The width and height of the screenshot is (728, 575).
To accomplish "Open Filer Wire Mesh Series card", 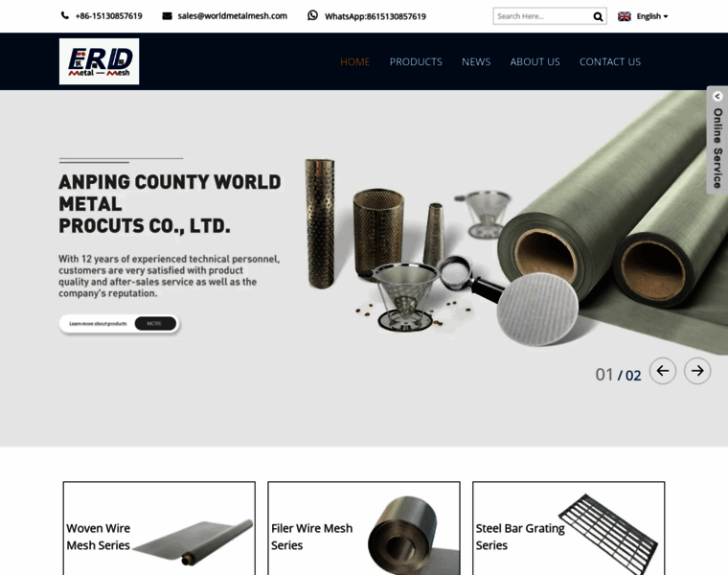I will [x=364, y=529].
